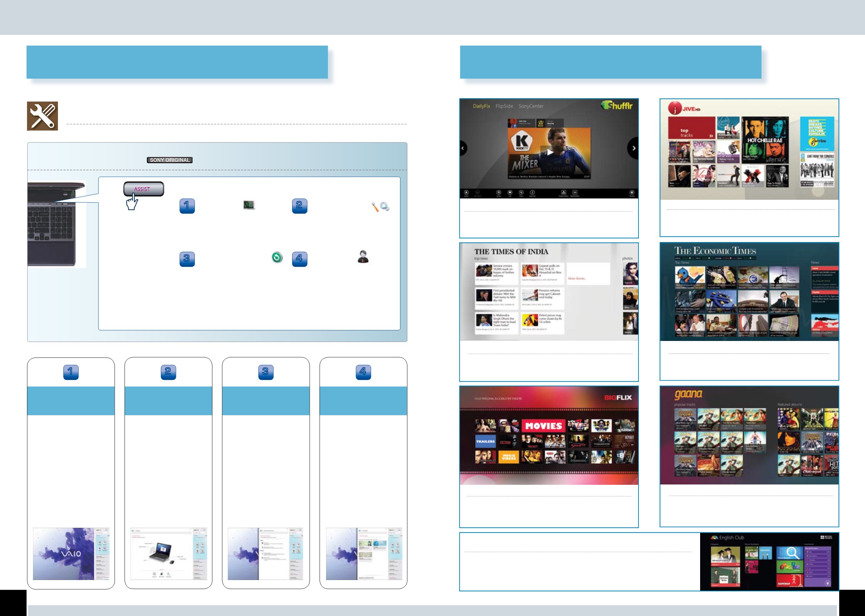
Task: Open the heartbeat monitor diagnostics icon
Action: (249, 205)
